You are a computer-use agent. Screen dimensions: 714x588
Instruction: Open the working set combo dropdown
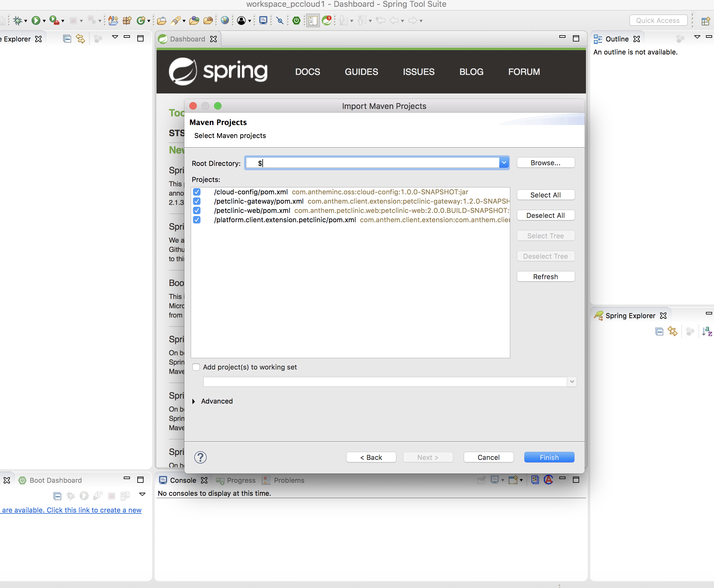(572, 382)
